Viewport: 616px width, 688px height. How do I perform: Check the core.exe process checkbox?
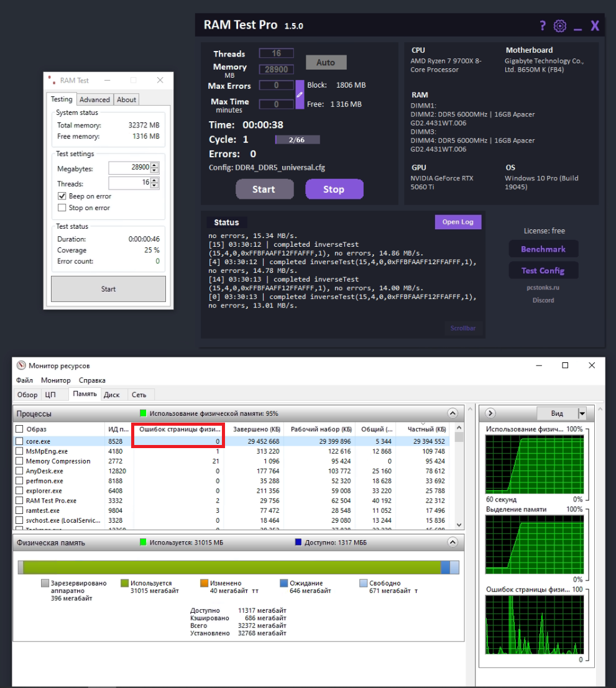[19, 441]
